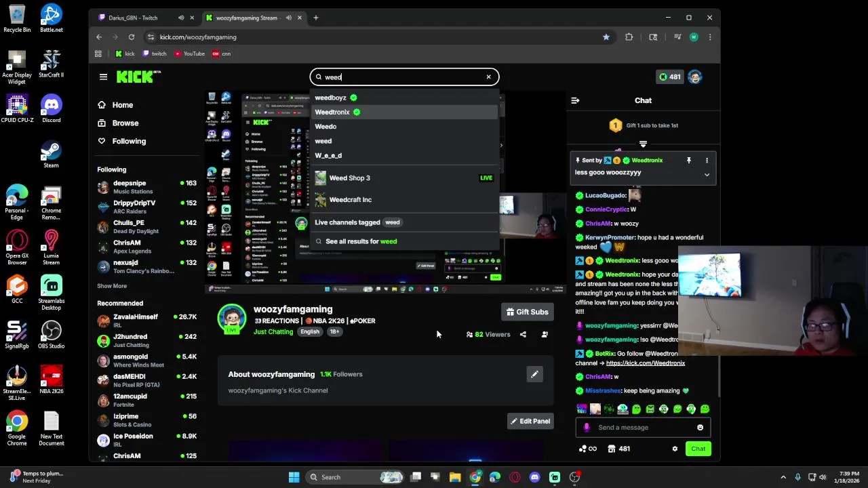Click username 'KerwynPromoter' in chat

click(610, 238)
